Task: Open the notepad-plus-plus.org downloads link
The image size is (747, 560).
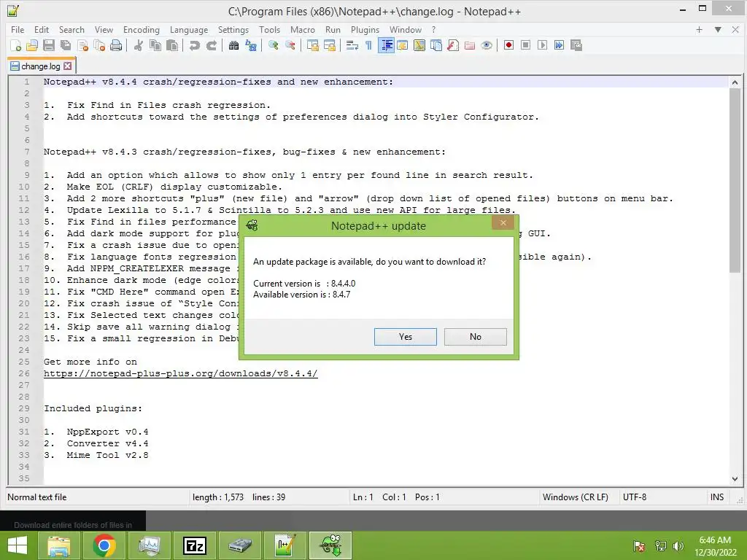Action: coord(181,373)
